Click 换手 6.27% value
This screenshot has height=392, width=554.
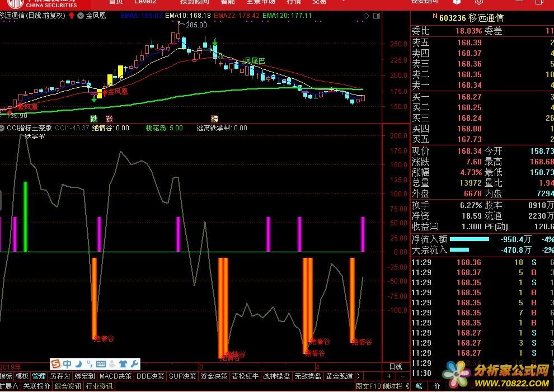[x=471, y=205]
